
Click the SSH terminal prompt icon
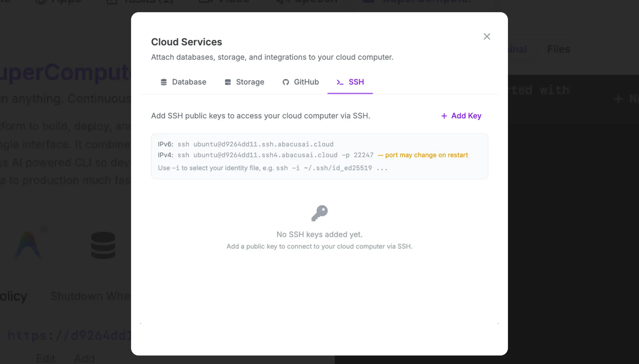[x=340, y=82]
